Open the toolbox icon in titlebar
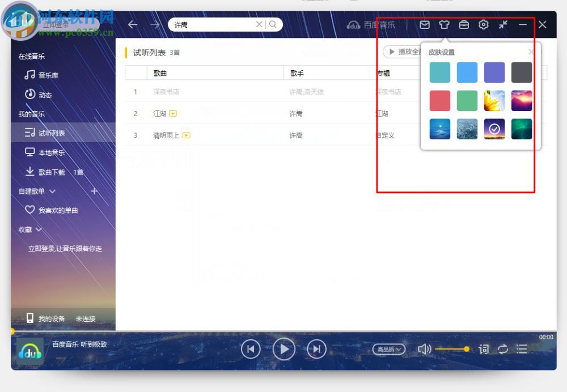 [x=464, y=24]
